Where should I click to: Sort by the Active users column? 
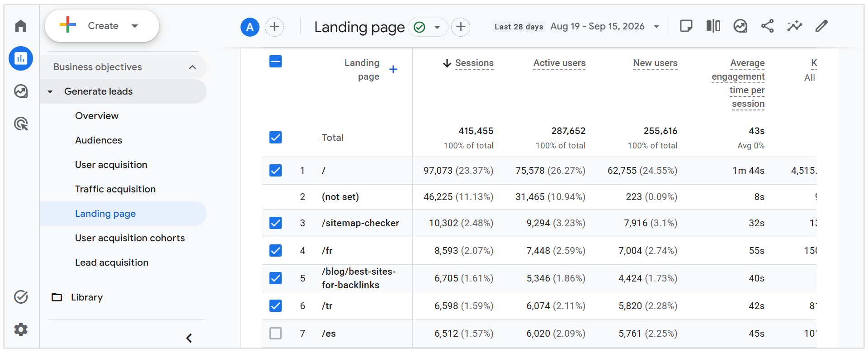(559, 63)
